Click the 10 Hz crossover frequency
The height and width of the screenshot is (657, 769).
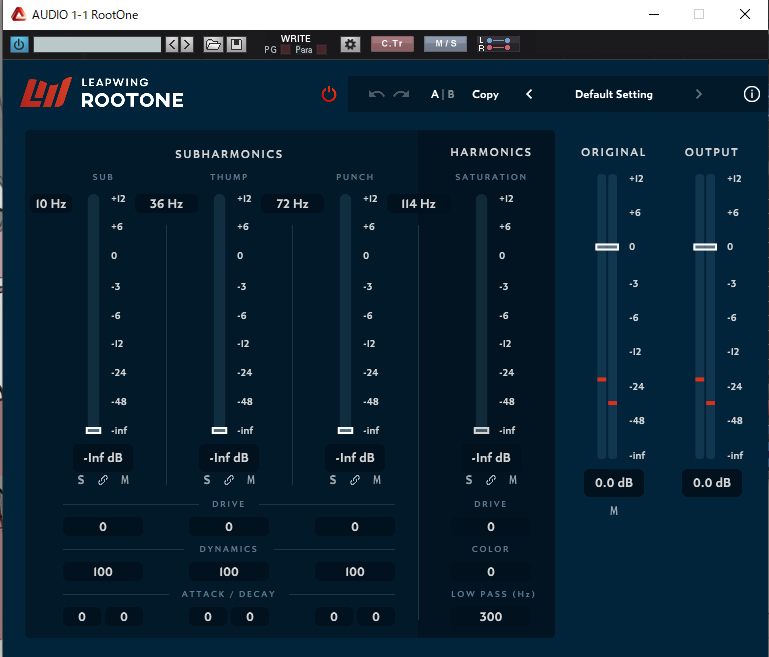(x=51, y=203)
